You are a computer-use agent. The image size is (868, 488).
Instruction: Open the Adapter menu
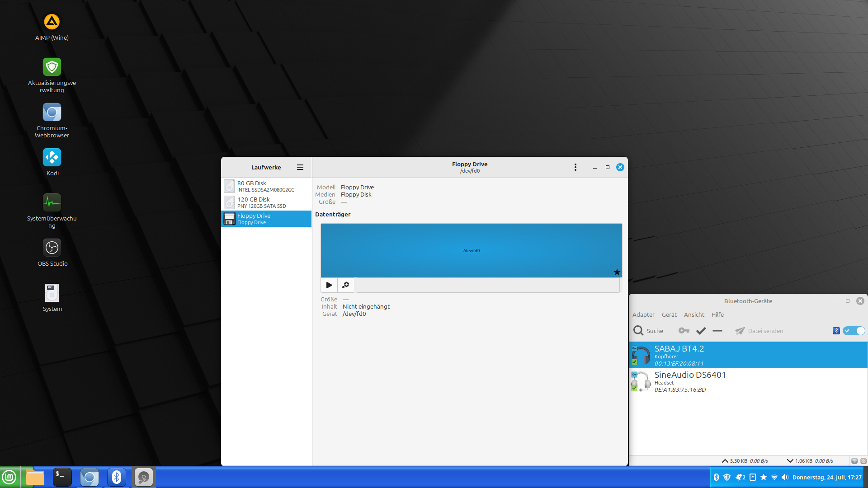[643, 314]
